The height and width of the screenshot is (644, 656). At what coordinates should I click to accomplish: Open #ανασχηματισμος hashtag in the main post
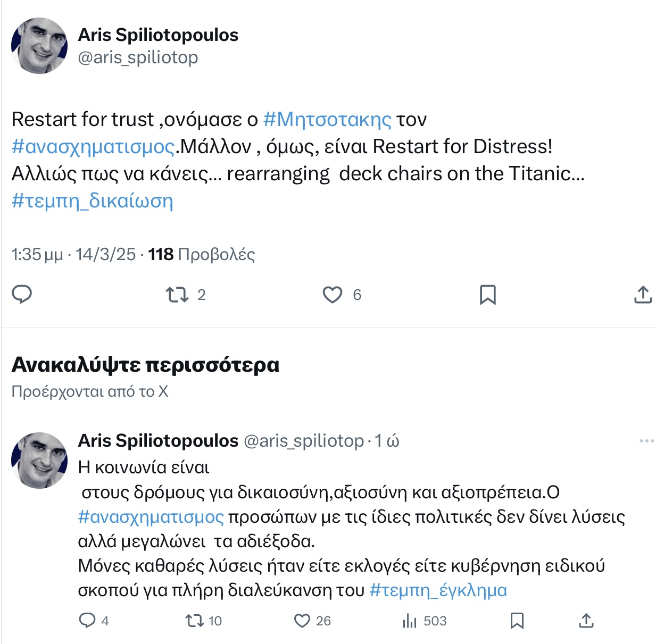[x=93, y=146]
